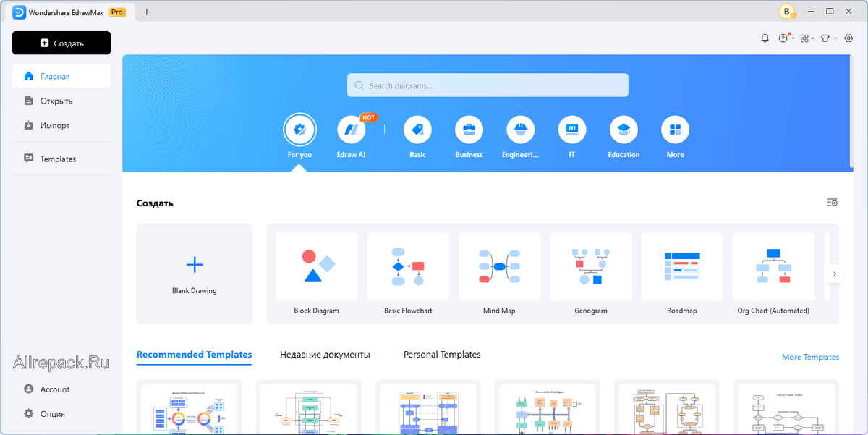The image size is (868, 435).
Task: Open the Business Model template thumbnail
Action: point(189,408)
